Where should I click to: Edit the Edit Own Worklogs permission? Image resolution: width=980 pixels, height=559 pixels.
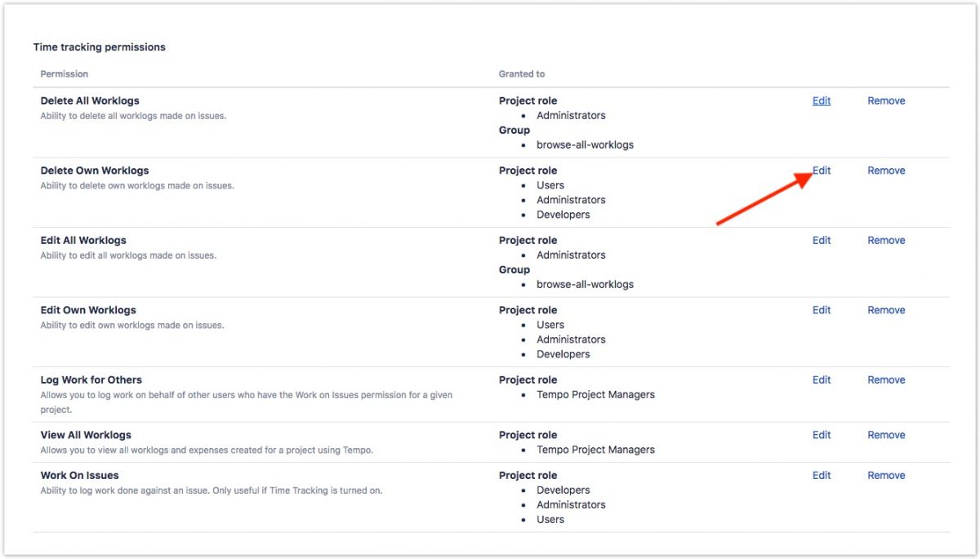(x=821, y=310)
